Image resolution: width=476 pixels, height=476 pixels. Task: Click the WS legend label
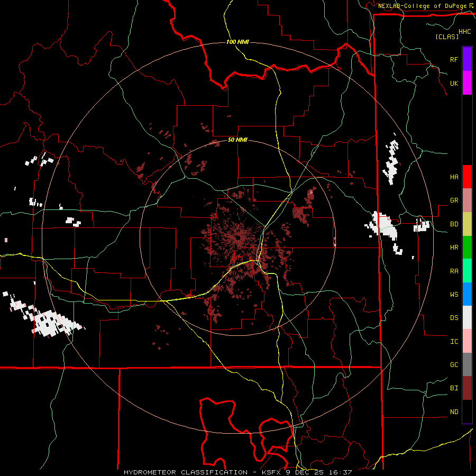coord(454,295)
